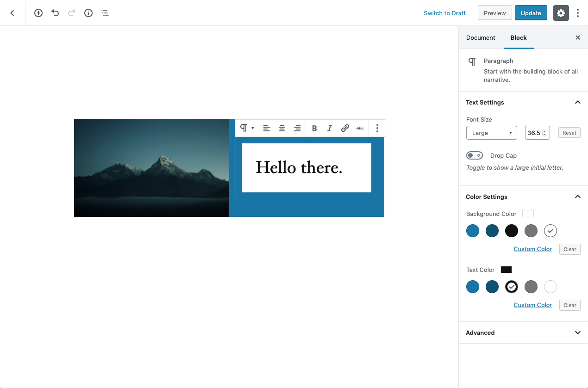Click the custom font size field
This screenshot has height=388, width=588.
click(537, 133)
